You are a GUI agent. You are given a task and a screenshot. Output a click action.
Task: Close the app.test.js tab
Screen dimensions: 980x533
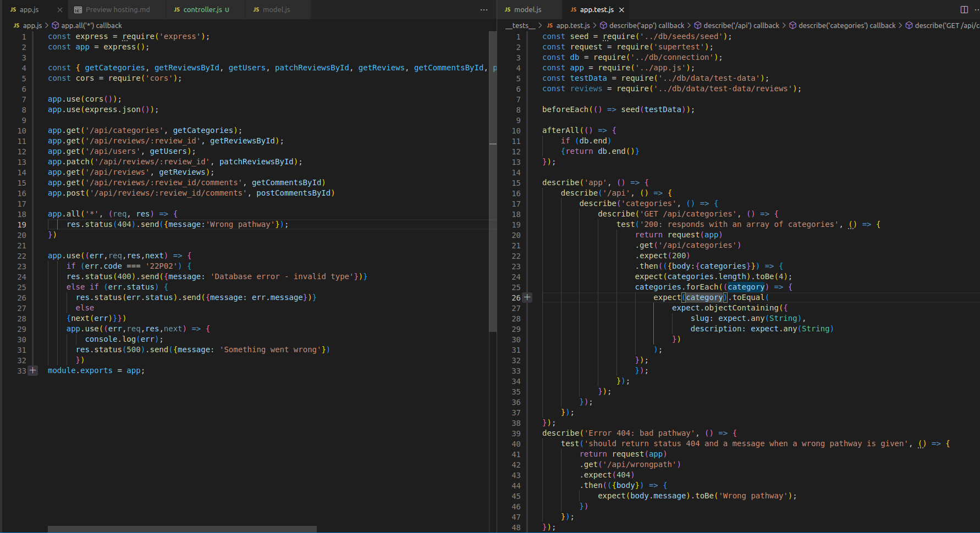click(x=621, y=10)
